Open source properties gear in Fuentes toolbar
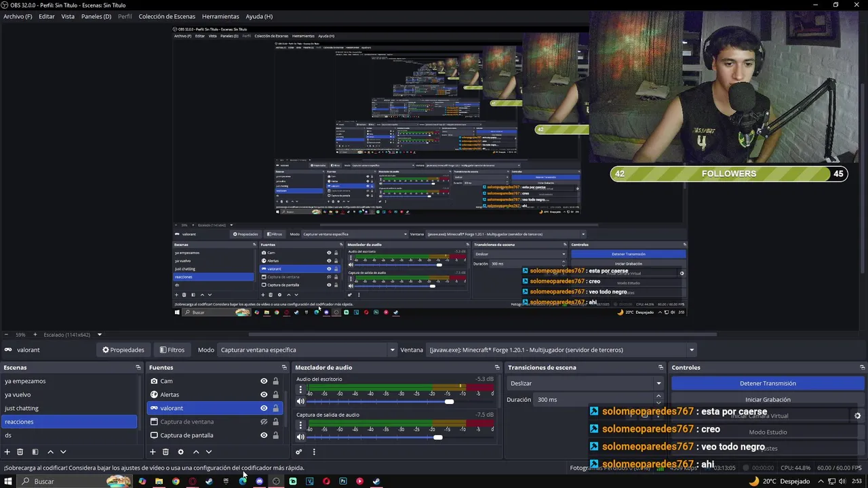The image size is (868, 488). [x=180, y=452]
